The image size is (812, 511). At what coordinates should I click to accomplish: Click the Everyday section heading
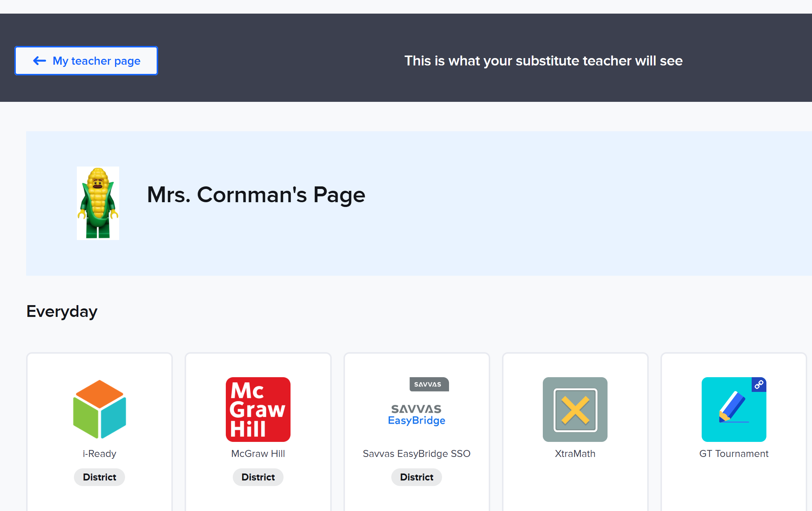pos(62,311)
